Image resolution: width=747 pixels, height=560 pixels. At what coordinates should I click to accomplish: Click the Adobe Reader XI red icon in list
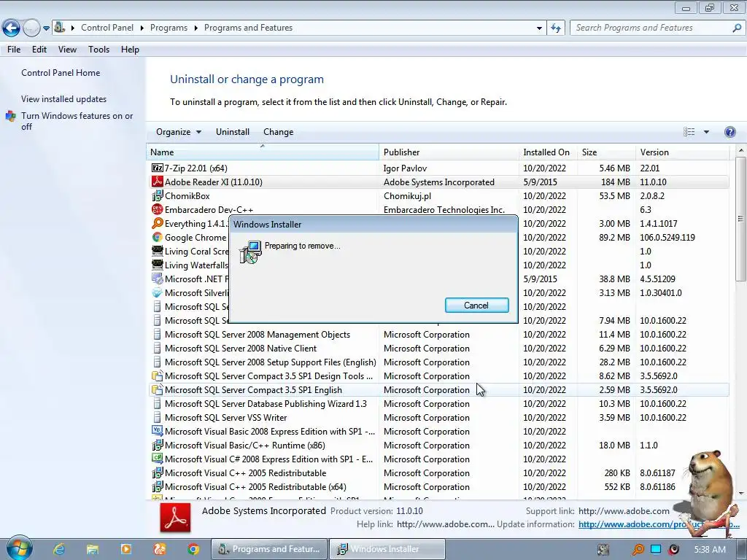coord(158,182)
